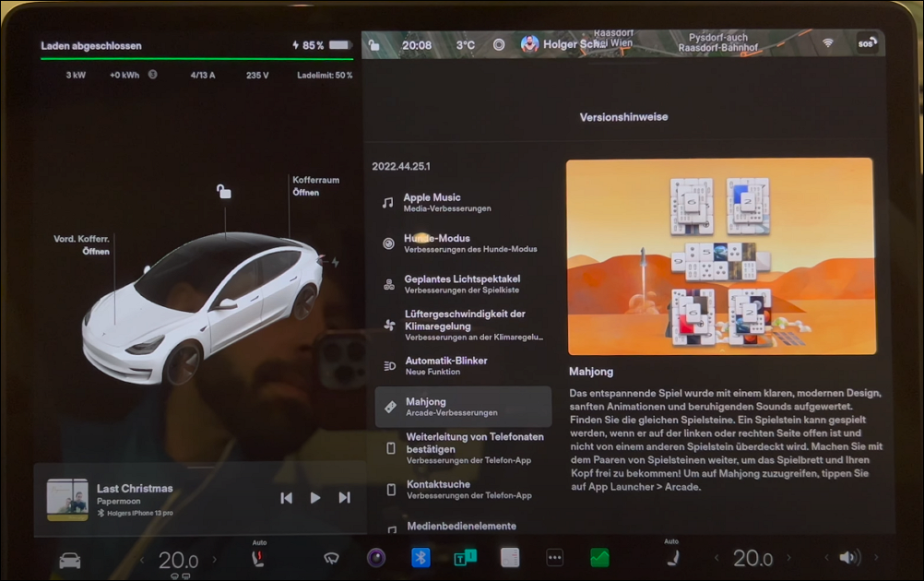Tap the passenger temperature value 20.0
This screenshot has height=581, width=924.
click(752, 558)
